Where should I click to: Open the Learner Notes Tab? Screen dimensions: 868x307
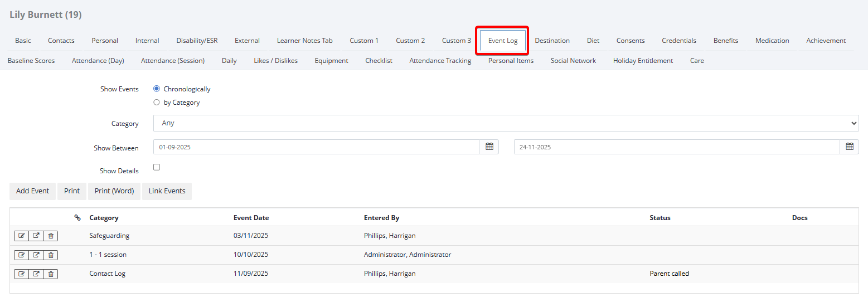click(x=305, y=41)
